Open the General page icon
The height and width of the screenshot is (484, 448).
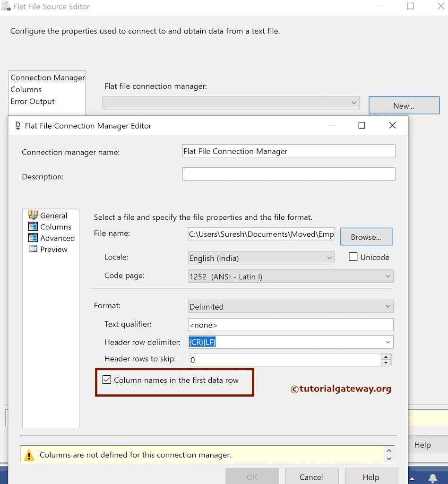coord(33,215)
